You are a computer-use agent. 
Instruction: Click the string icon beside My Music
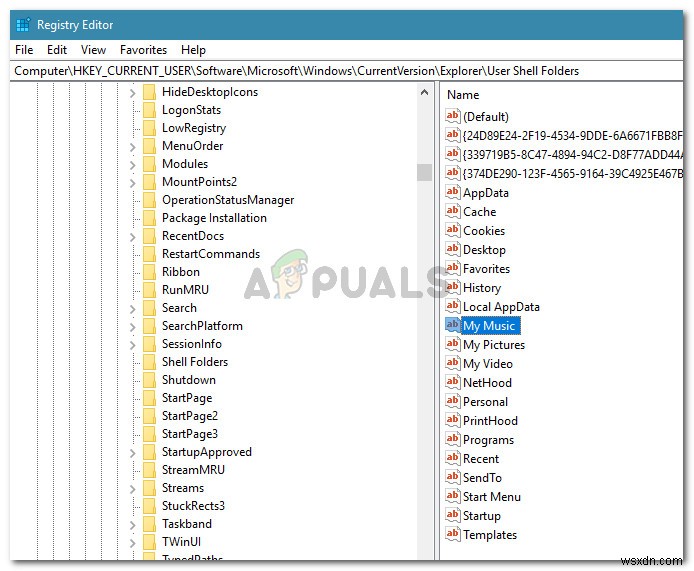click(x=452, y=325)
